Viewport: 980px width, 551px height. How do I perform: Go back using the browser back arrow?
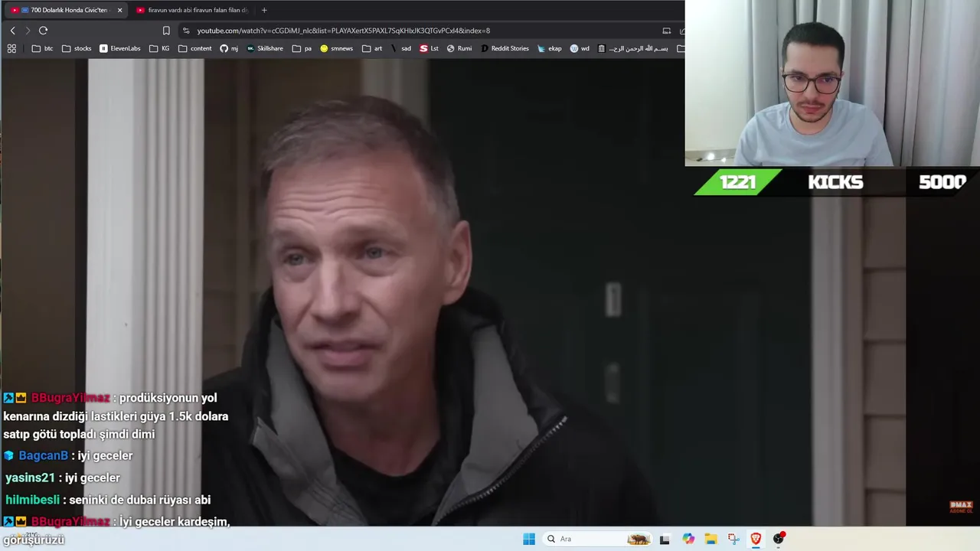click(x=12, y=31)
